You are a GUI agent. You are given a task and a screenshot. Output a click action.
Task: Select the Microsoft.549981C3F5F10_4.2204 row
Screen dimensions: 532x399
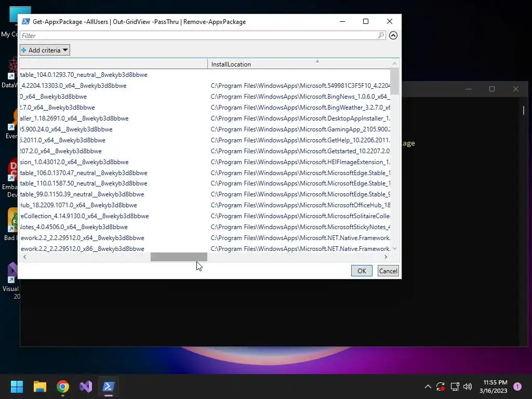pyautogui.click(x=205, y=86)
